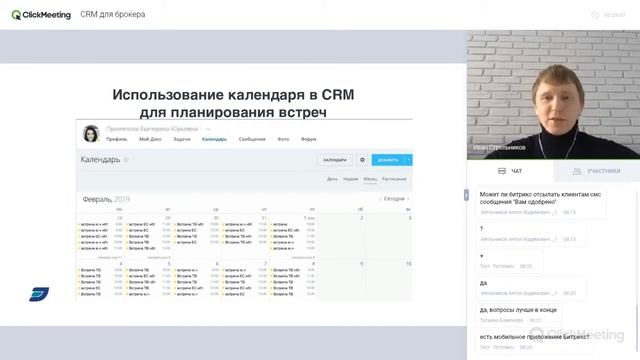Click calendar day cell 9
640x360 pixels.
pyautogui.click(x=341, y=280)
